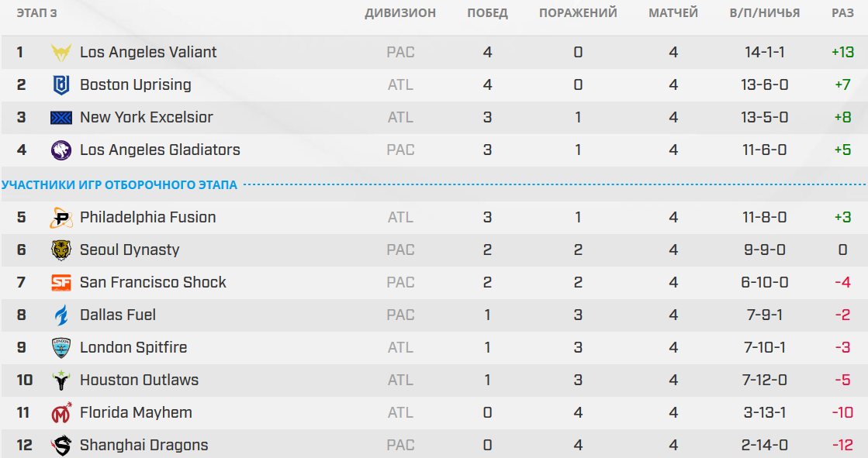Click the New York Excelsior logo

coord(61,117)
